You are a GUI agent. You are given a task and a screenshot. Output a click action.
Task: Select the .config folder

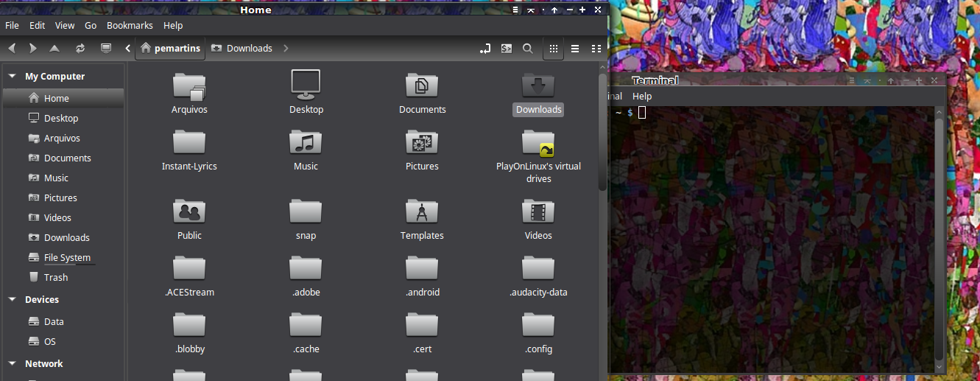538,324
